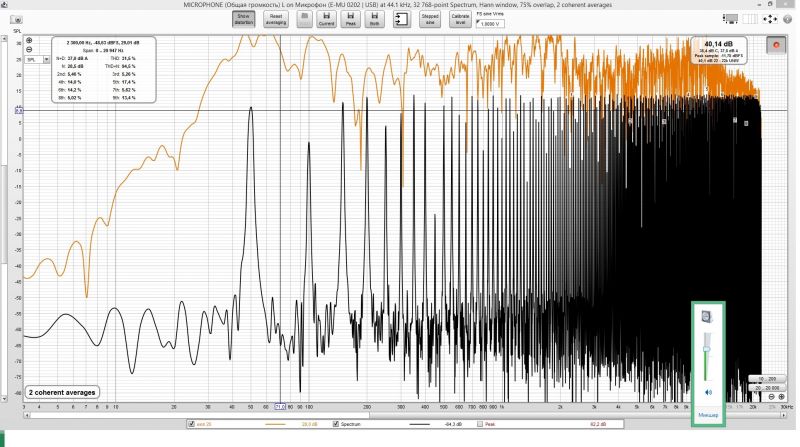800x447 pixels.
Task: Toggle the orange trace checkbox in legend
Action: tap(192, 425)
